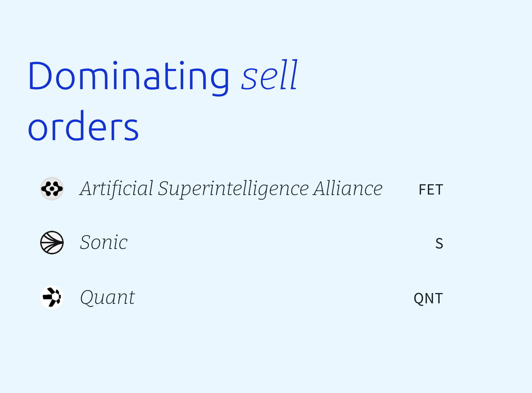Open the Sonic coin name
This screenshot has height=393, width=532.
point(104,242)
